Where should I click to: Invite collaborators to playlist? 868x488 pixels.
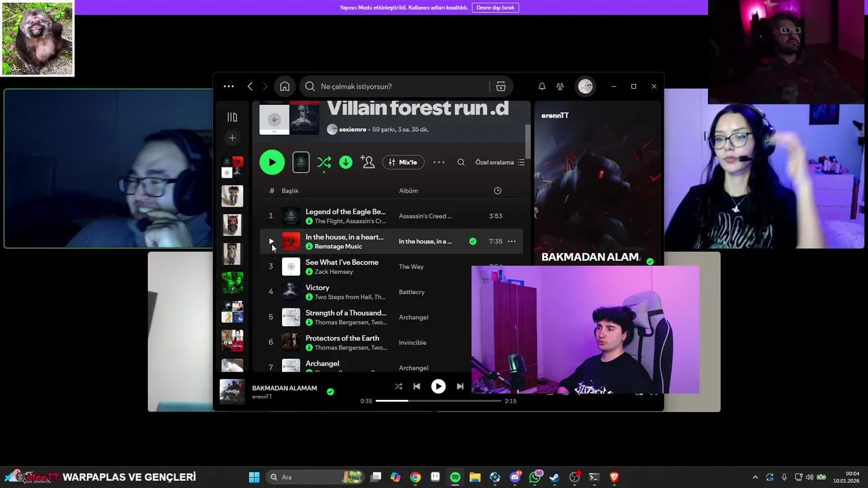point(368,162)
